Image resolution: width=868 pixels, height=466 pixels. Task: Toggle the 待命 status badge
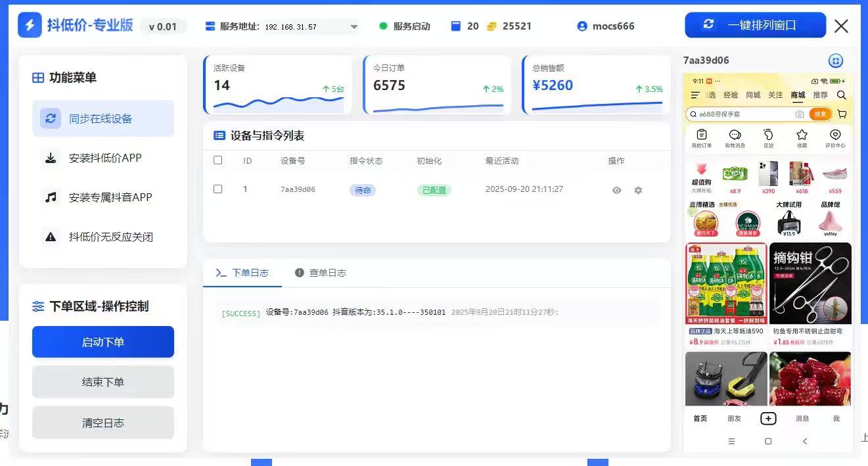[x=362, y=189]
